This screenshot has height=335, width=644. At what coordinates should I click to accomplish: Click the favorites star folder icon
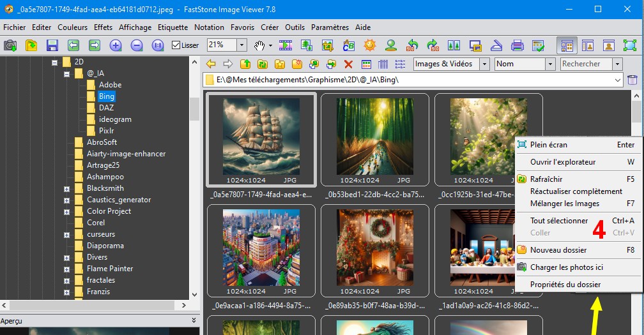point(280,64)
